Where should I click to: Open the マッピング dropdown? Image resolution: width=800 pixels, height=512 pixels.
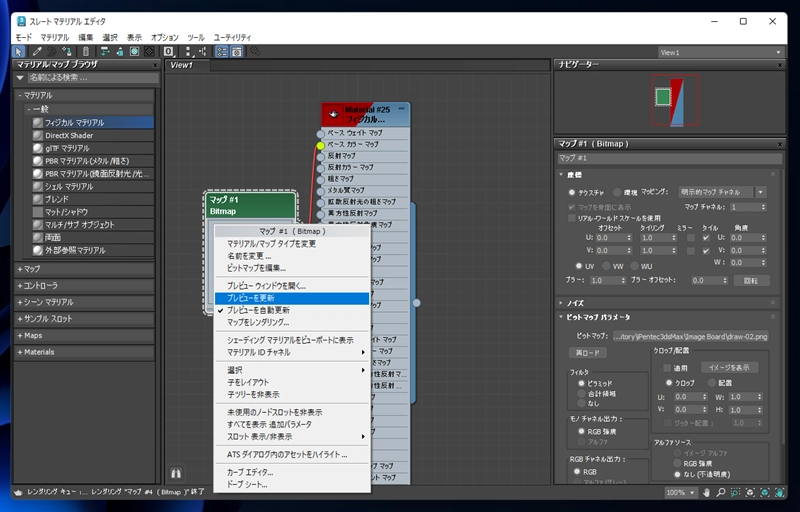(722, 192)
